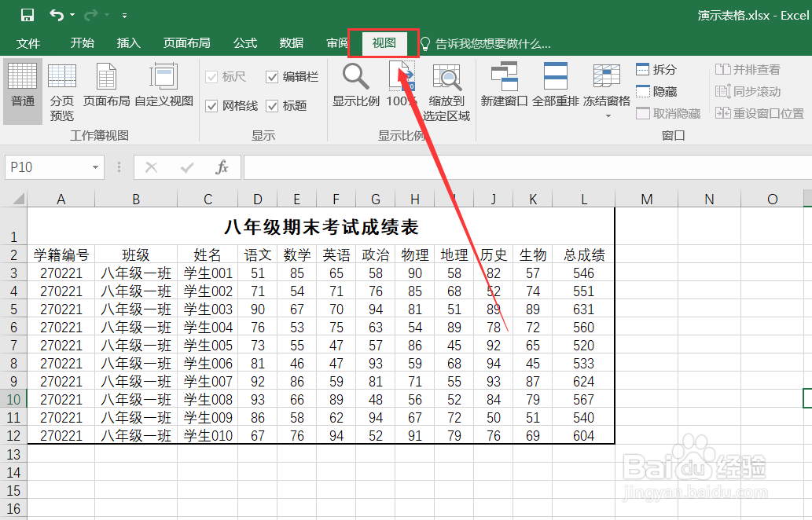This screenshot has height=520, width=812.
Task: Click the 同步滚动 button
Action: pos(748,92)
